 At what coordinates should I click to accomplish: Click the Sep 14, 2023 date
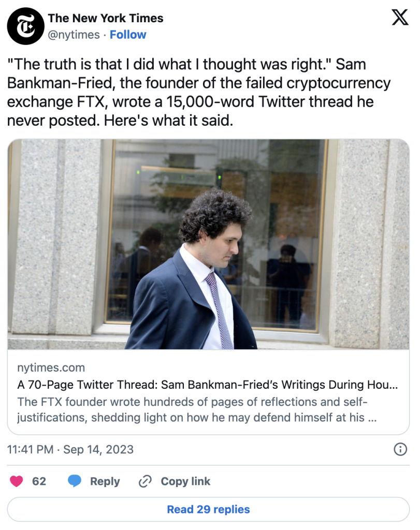tap(98, 449)
